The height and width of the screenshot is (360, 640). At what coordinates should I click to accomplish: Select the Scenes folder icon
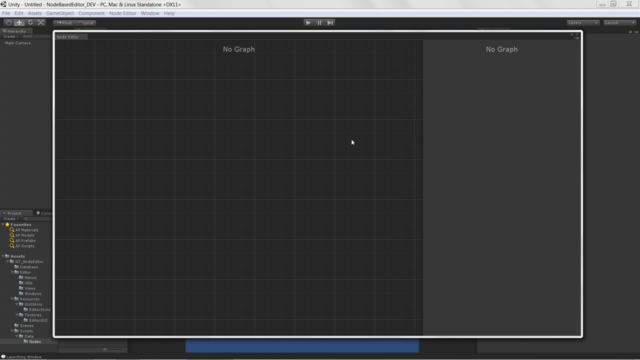(x=16, y=325)
